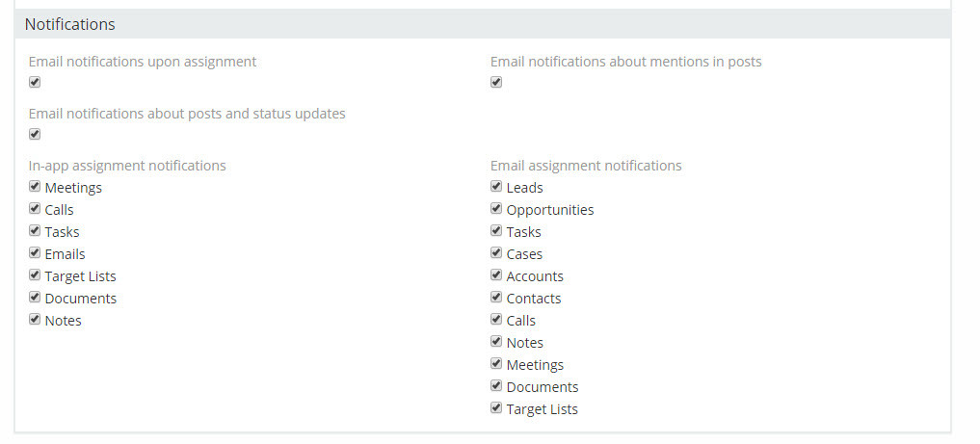
Task: Toggle Calls in-app assignment notification checkbox
Action: [x=35, y=209]
